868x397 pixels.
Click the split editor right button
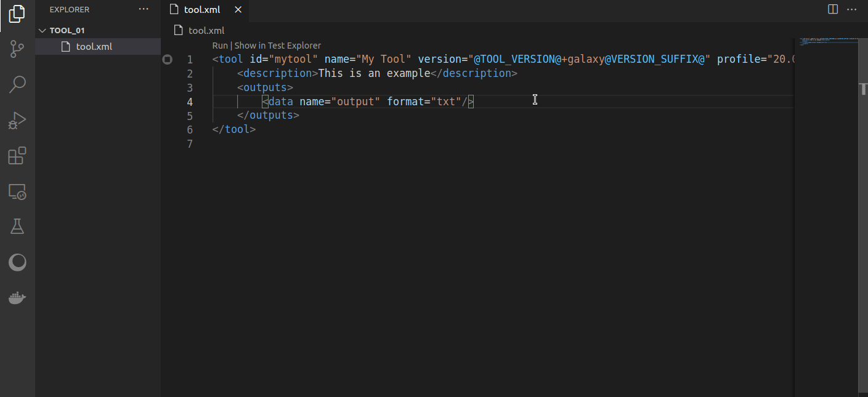[832, 9]
